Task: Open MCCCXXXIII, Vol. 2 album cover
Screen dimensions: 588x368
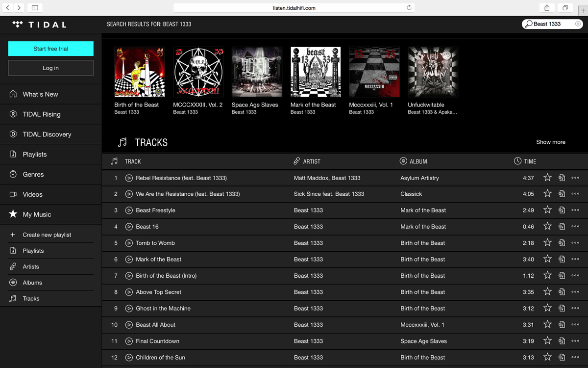Action: [x=198, y=72]
